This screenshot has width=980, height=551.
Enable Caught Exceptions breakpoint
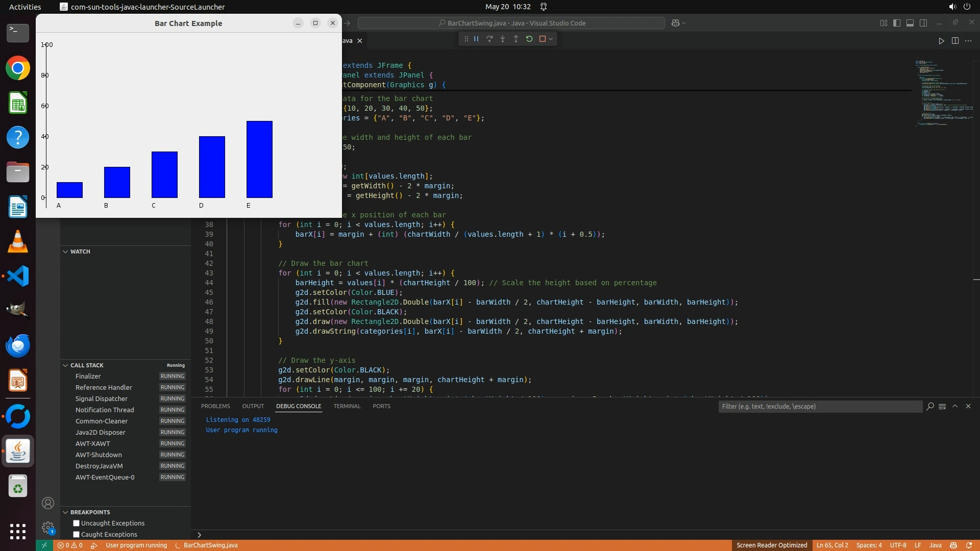pyautogui.click(x=77, y=535)
